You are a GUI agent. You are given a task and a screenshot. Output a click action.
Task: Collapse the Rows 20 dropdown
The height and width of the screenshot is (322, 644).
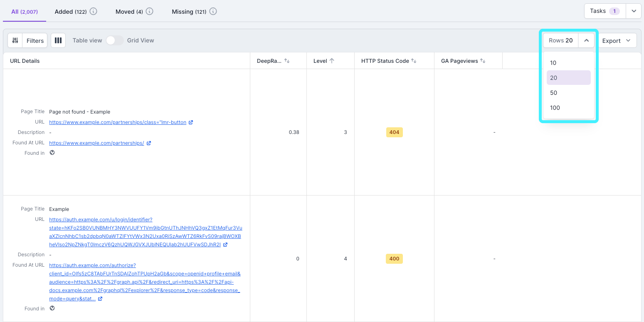(586, 40)
